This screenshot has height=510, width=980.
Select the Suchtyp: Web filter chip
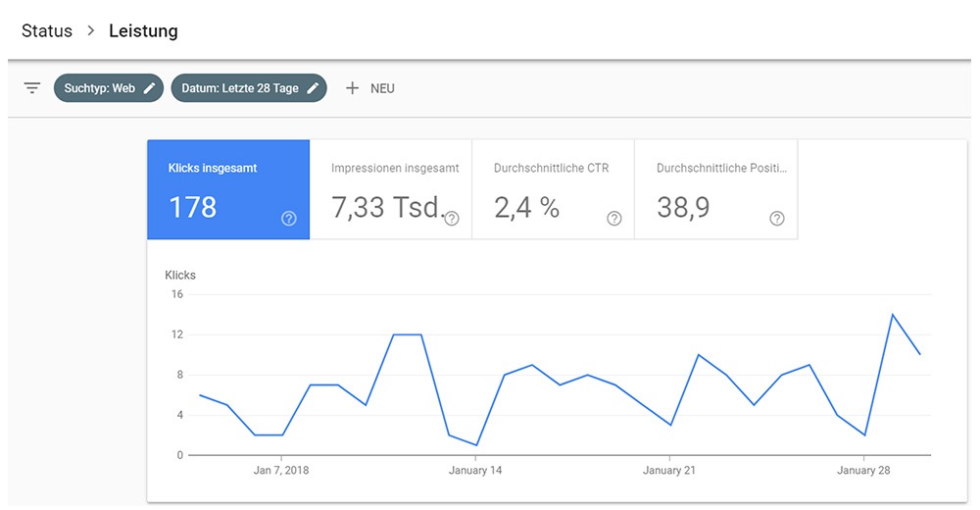109,88
